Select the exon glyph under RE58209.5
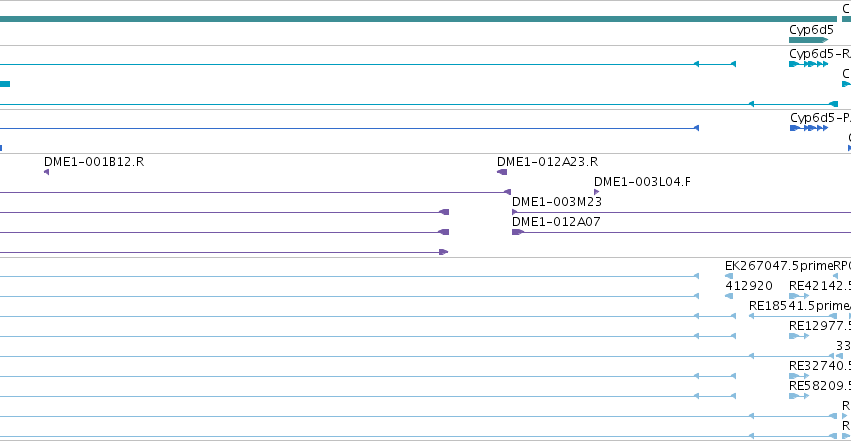The width and height of the screenshot is (851, 441). 799,396
